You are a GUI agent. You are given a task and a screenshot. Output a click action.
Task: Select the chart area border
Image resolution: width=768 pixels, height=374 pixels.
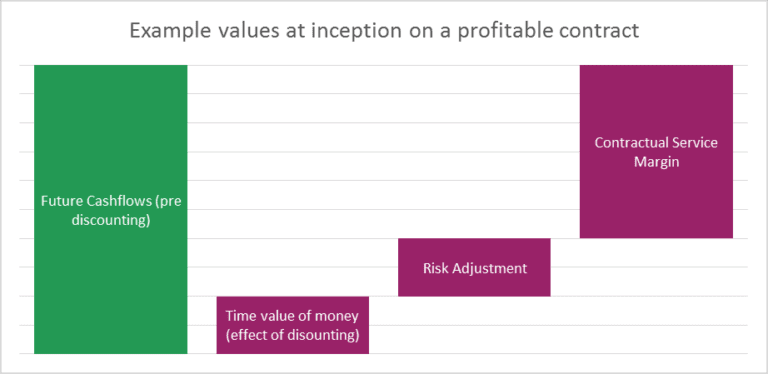tap(384, 1)
